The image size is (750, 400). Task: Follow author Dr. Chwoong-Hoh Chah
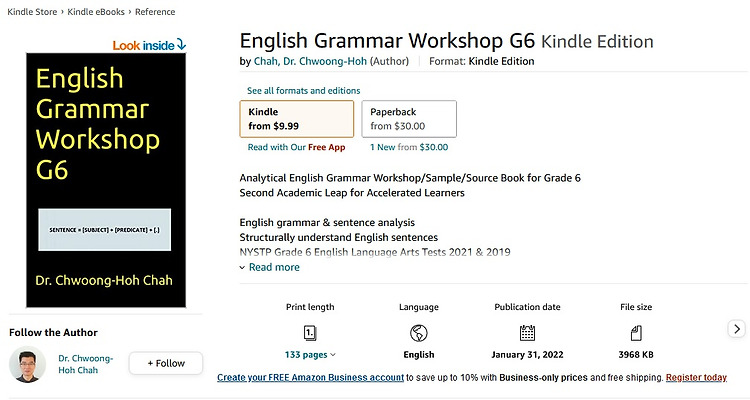click(x=165, y=363)
